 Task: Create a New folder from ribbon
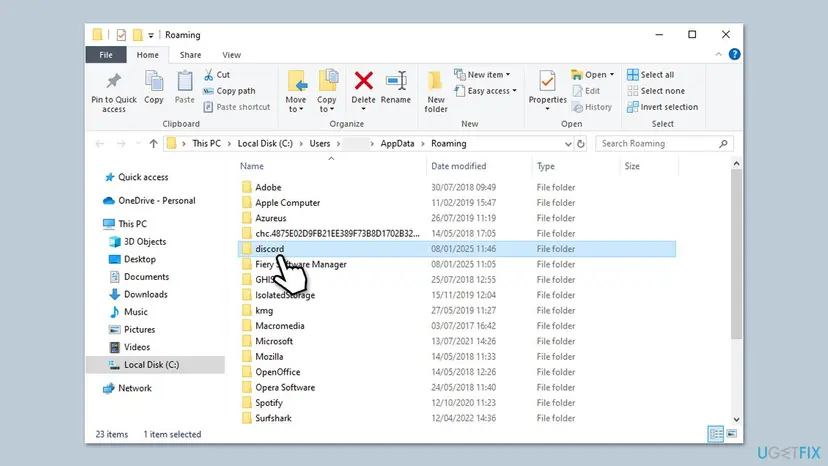click(436, 92)
